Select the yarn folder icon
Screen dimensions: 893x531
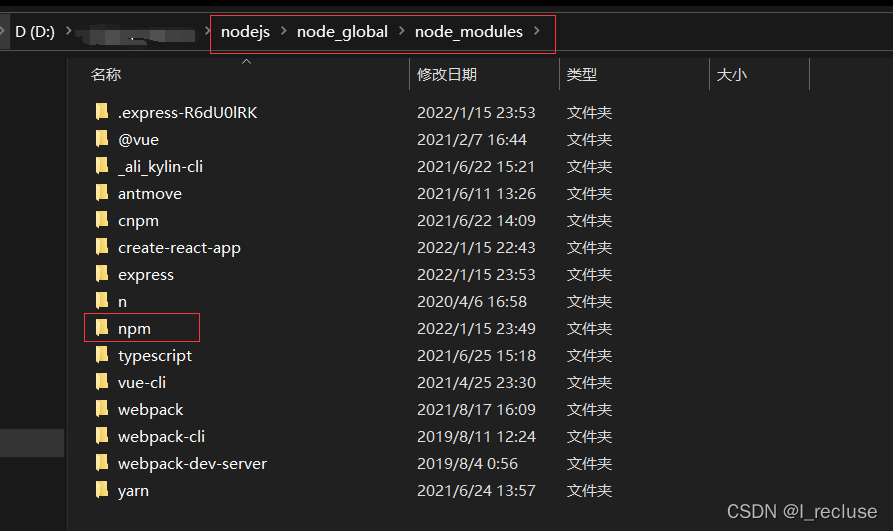(x=102, y=489)
